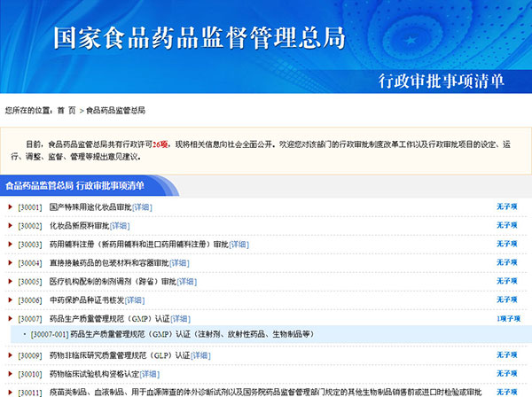Click item title 药物临床试验机构资格认定
532x397 pixels.
click(x=94, y=374)
